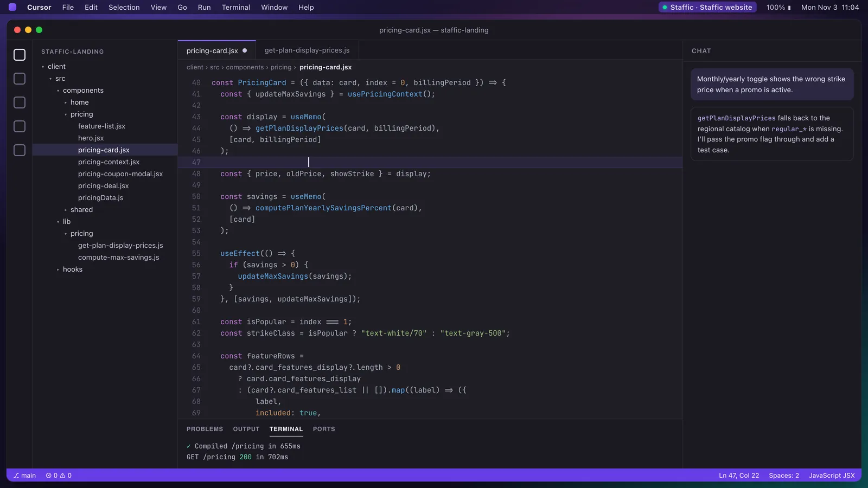Open feature-list.jsx in the explorer
This screenshot has width=868, height=488.
pos(105,126)
